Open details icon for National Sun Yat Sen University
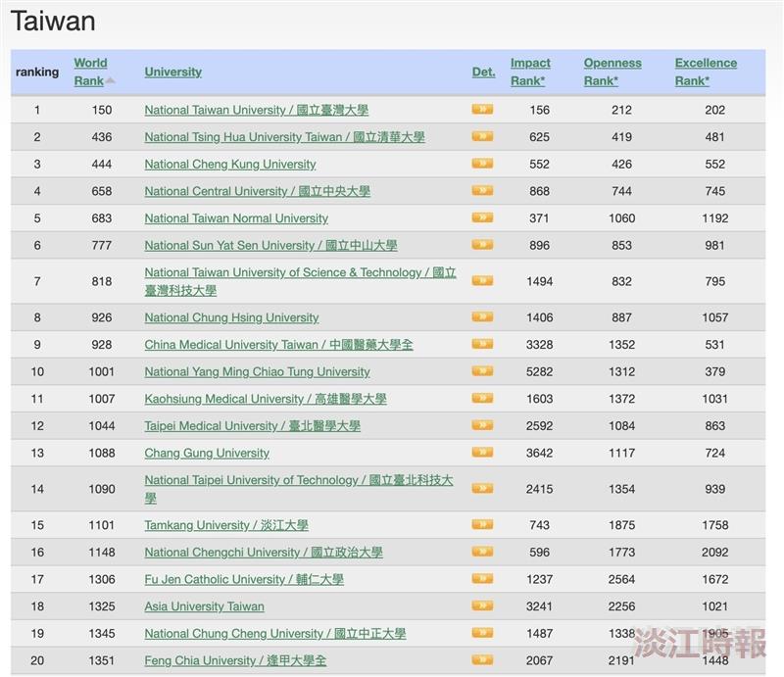The height and width of the screenshot is (677, 784). coord(482,244)
